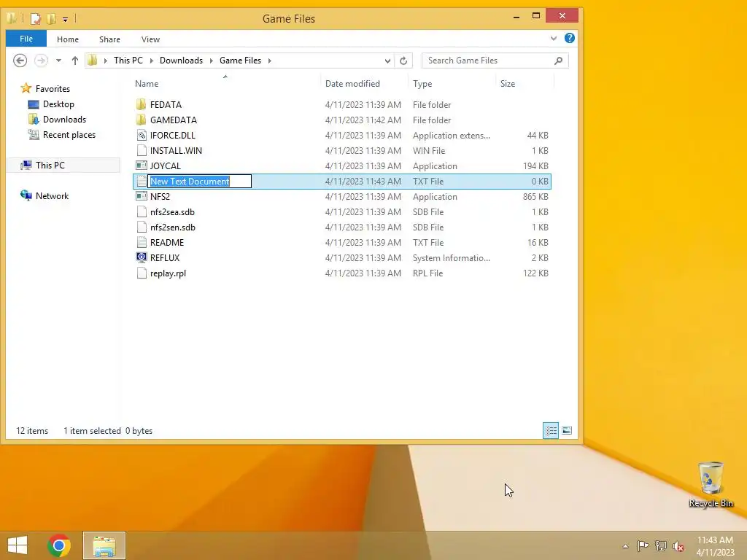
Task: Refresh the Game Files folder
Action: pyautogui.click(x=403, y=61)
